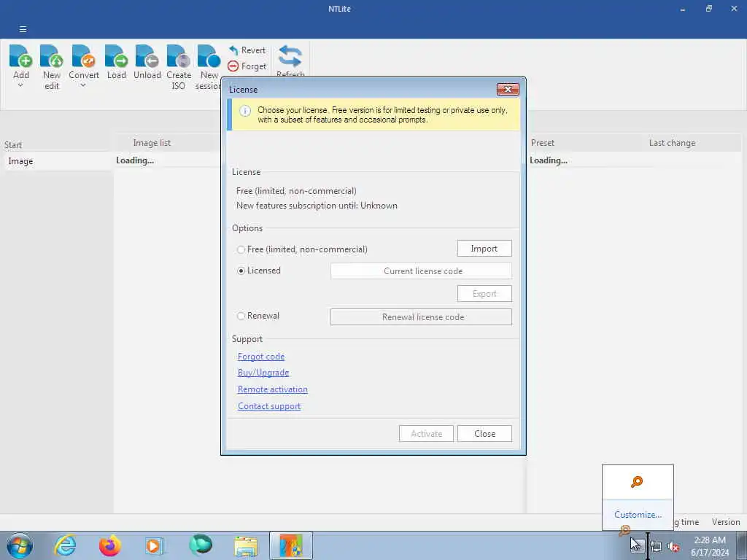This screenshot has width=747, height=560.
Task: Click the show hidden tray icons arrow
Action: tap(637, 545)
